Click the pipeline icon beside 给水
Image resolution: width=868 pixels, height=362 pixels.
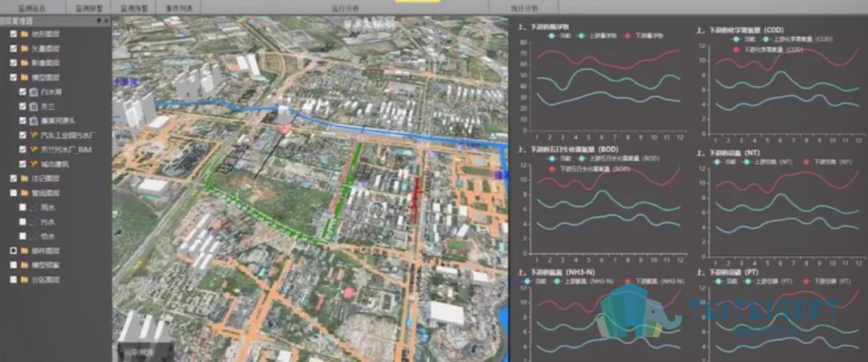(x=33, y=236)
